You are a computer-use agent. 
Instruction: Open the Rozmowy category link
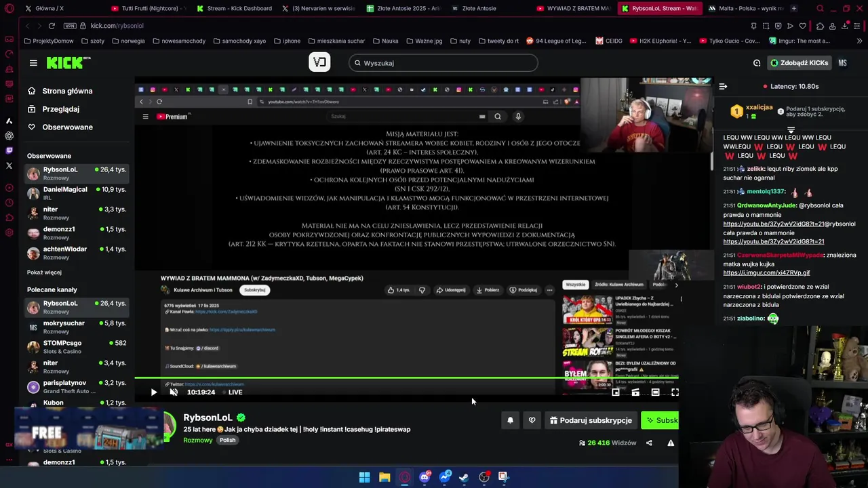[x=198, y=440]
